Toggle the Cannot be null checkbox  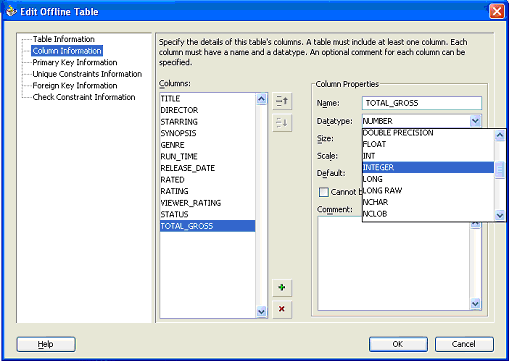tap(323, 192)
